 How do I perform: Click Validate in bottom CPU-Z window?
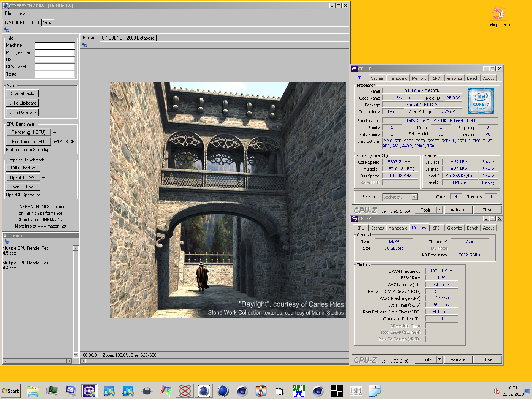pos(458,359)
